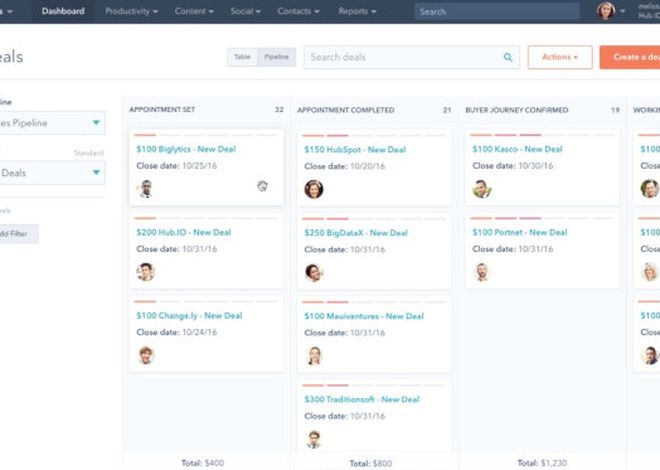This screenshot has height=470, width=660.
Task: Click the Appointment Set column header
Action: coord(162,109)
